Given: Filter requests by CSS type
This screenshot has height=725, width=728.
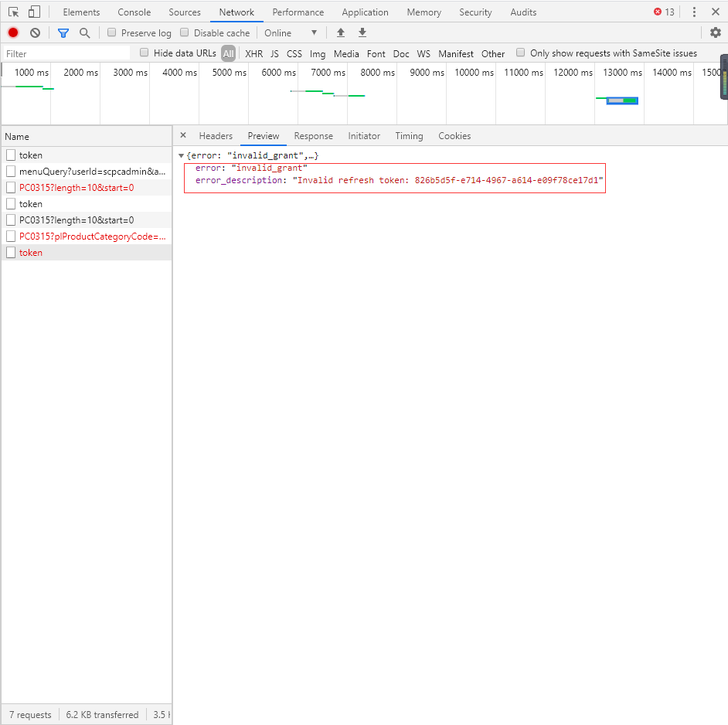Looking at the screenshot, I should coord(294,53).
